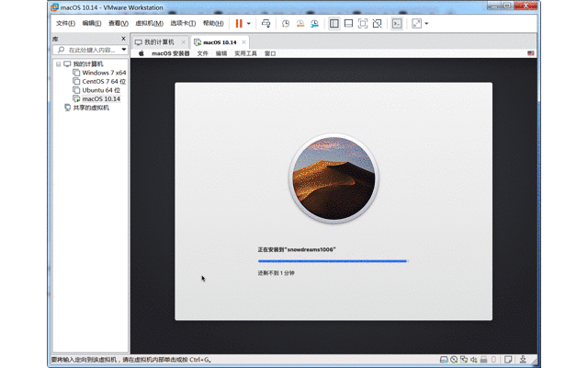Open the library search filter dropdown arrow

coord(123,50)
